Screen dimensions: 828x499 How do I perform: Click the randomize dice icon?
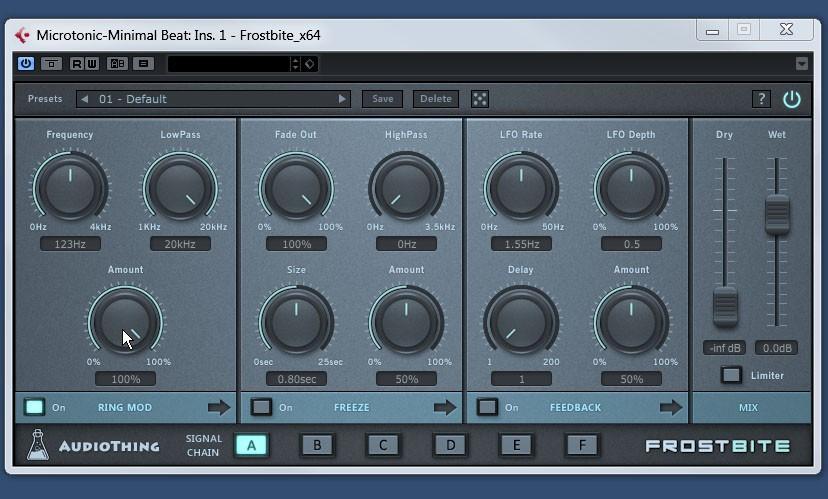tap(480, 99)
